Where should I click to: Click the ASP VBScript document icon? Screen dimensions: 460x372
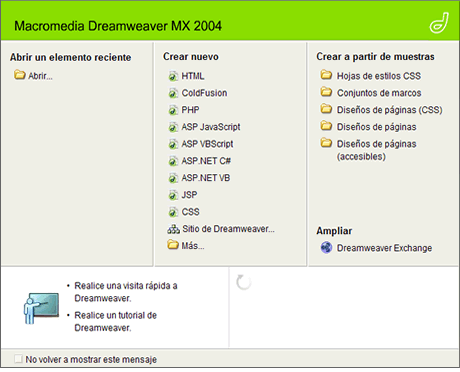point(173,144)
